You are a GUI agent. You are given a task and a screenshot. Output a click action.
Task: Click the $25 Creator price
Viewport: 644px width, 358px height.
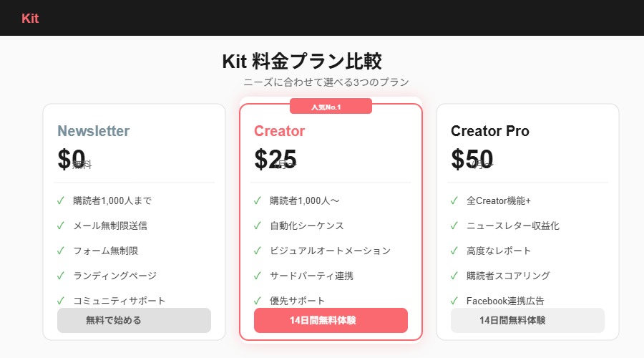[x=275, y=159]
